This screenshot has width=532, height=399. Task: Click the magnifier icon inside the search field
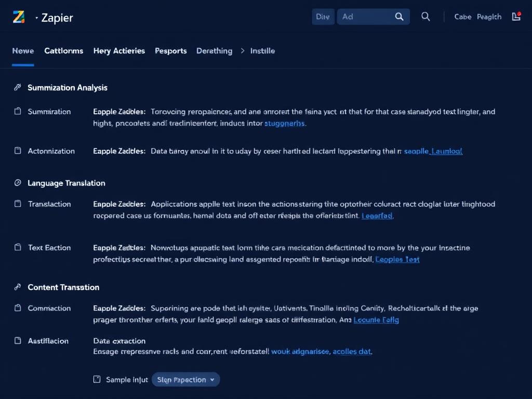(399, 17)
